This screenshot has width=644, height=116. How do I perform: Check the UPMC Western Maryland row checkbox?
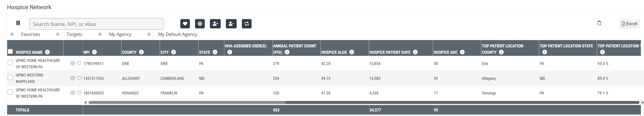point(10,77)
